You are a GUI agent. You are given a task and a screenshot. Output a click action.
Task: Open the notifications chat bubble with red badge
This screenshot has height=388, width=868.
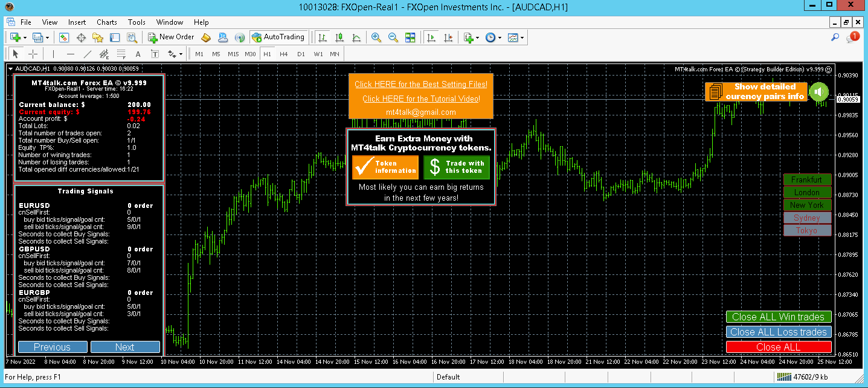[852, 37]
